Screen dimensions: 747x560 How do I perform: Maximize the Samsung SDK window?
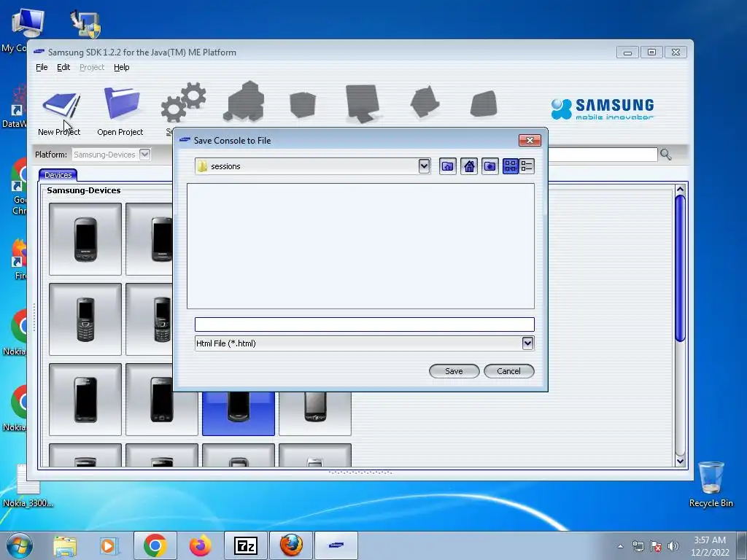(651, 52)
